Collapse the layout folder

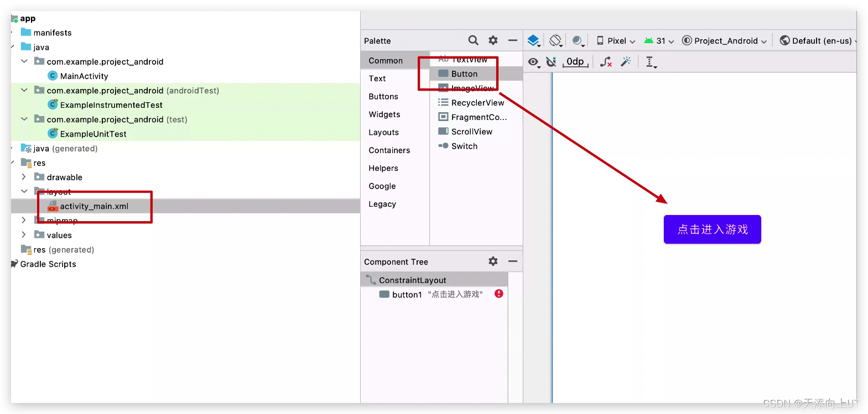24,191
